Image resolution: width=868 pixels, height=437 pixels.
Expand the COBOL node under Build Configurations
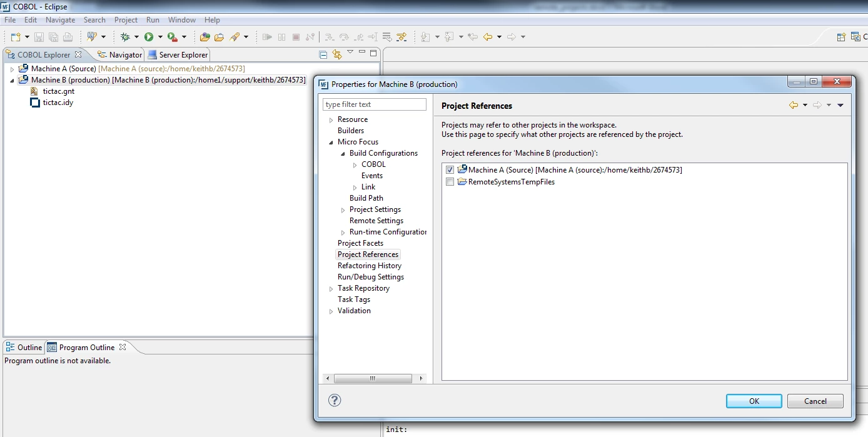(x=355, y=165)
